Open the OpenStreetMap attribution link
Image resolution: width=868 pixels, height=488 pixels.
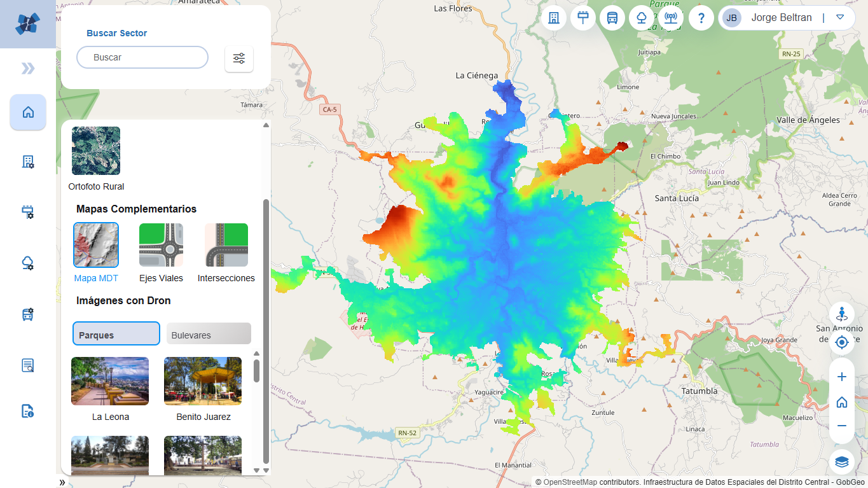click(x=570, y=482)
